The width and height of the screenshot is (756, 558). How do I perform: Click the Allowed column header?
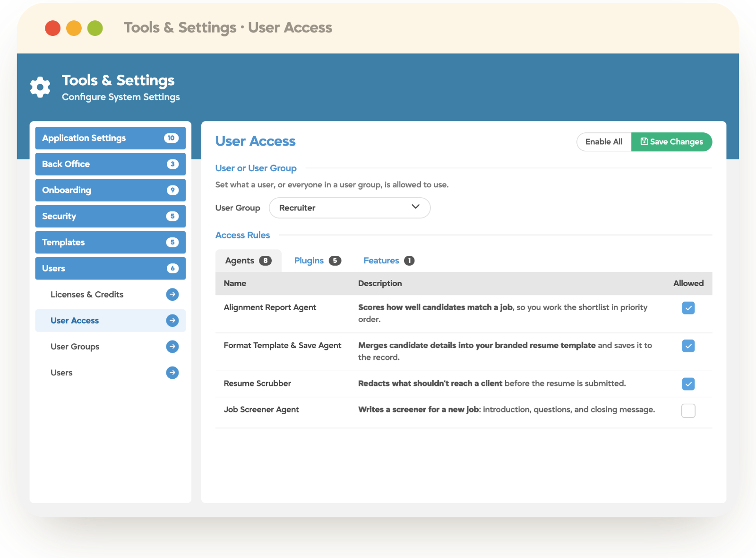[688, 283]
